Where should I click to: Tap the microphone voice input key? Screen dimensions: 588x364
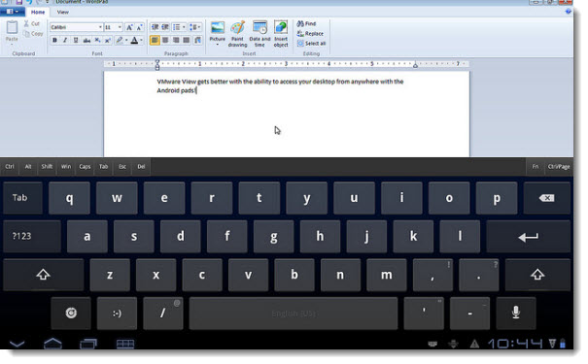coord(516,314)
